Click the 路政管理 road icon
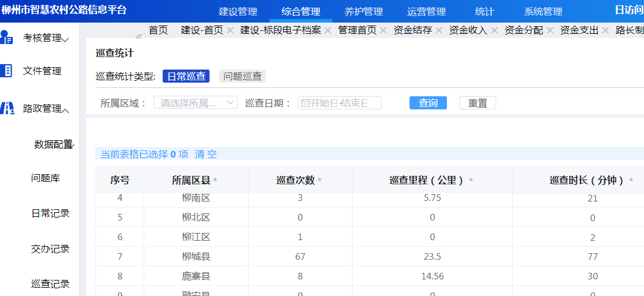This screenshot has height=296, width=644. 7,108
